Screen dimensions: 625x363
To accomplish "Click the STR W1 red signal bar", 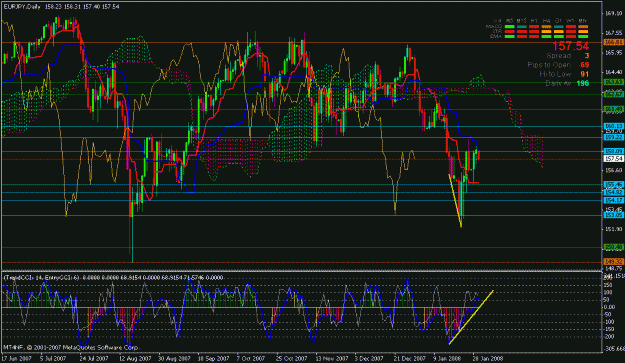I will pyautogui.click(x=571, y=31).
